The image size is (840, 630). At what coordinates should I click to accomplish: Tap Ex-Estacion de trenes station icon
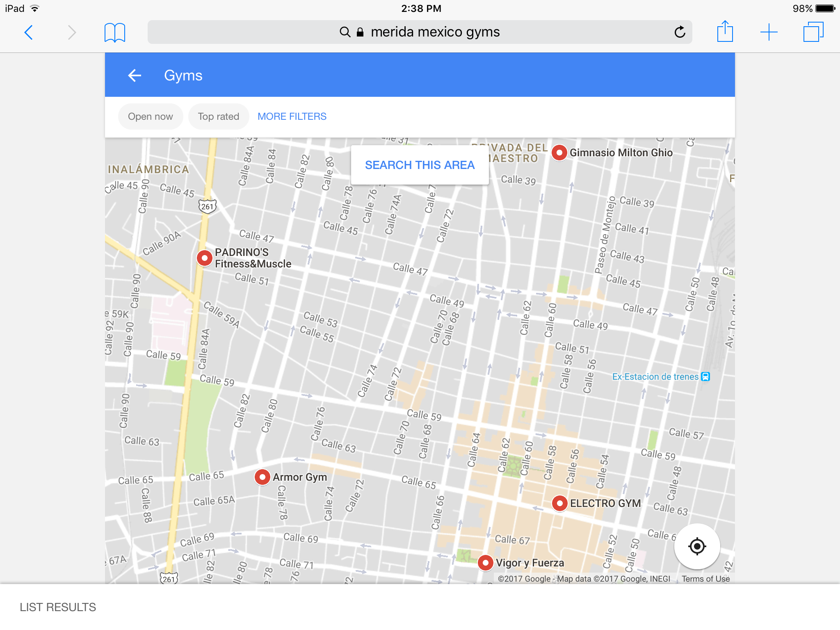705,377
